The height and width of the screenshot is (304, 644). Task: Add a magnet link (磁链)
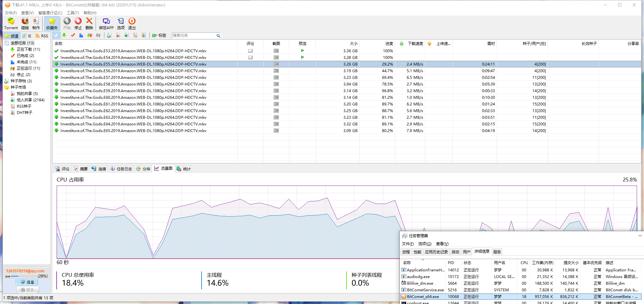point(25,24)
